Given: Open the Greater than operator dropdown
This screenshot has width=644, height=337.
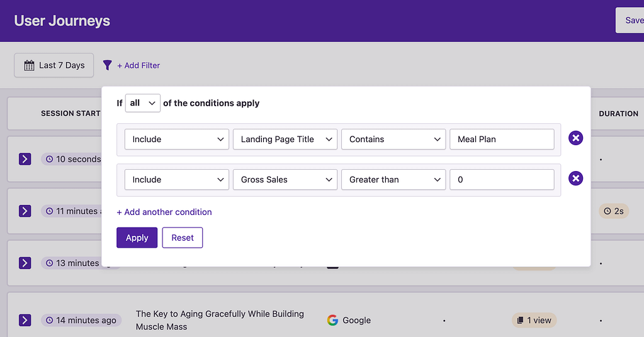Looking at the screenshot, I should [x=393, y=180].
